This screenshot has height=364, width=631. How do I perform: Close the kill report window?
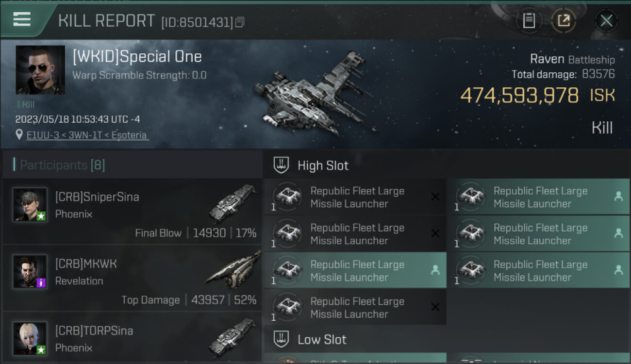coord(606,20)
